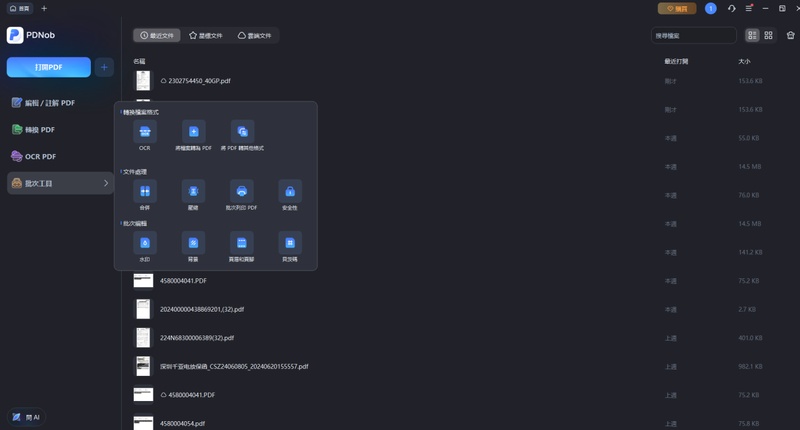This screenshot has height=430, width=800.
Task: Click the orange purchase (購買) button
Action: [x=677, y=8]
